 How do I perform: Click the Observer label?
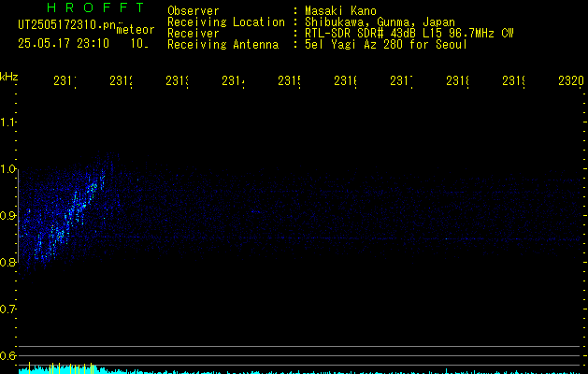tap(194, 11)
